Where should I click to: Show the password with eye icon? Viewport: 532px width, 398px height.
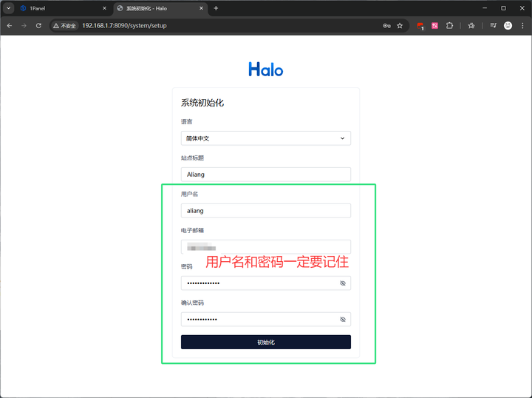(x=343, y=283)
